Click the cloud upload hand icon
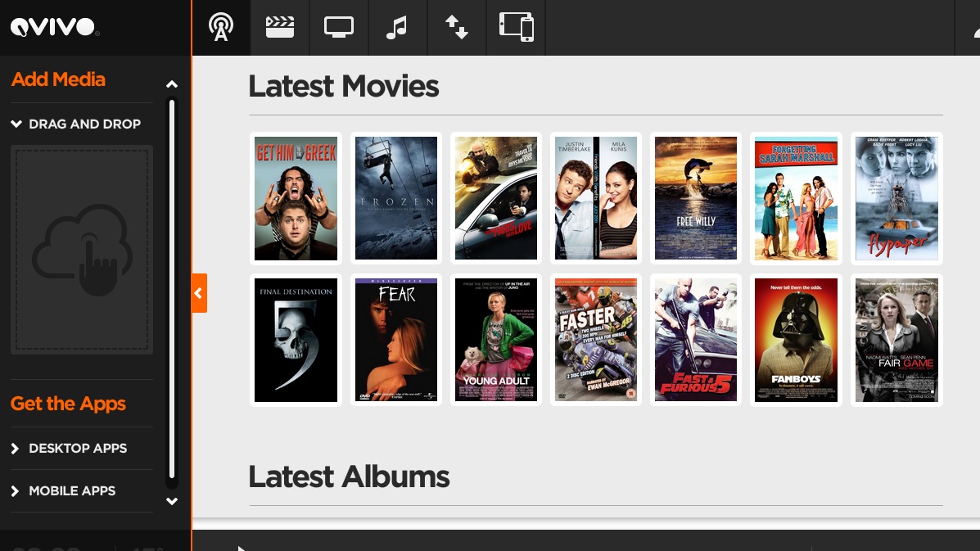Viewport: 980px width, 551px height. tap(82, 249)
